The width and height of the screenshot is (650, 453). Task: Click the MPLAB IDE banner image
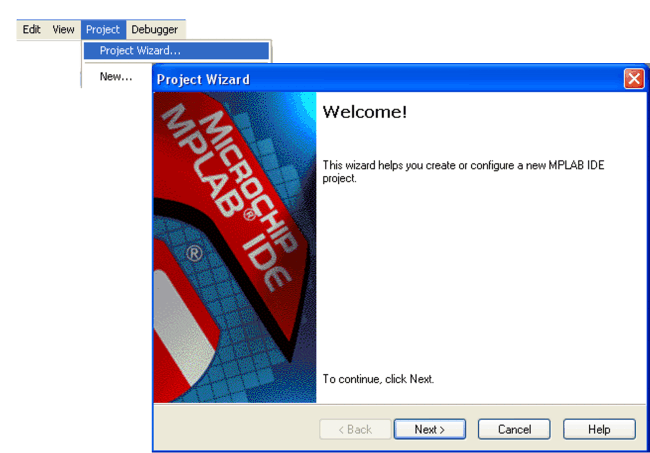coord(235,247)
